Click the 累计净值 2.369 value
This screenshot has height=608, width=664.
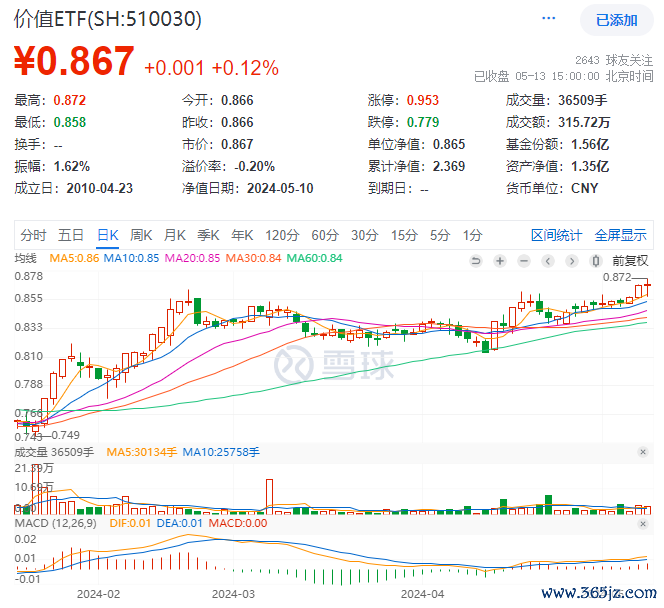pyautogui.click(x=448, y=166)
